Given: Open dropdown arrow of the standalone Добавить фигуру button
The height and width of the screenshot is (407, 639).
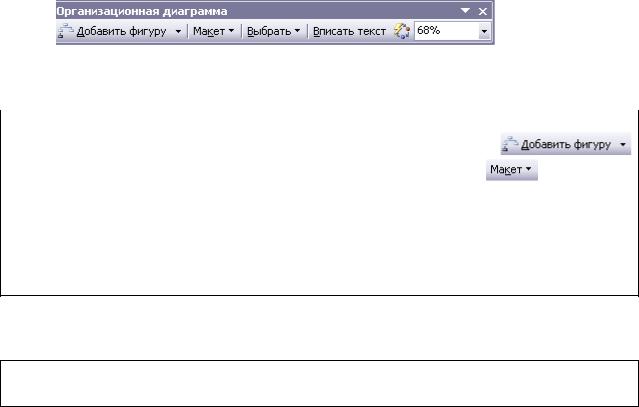Looking at the screenshot, I should click(623, 144).
